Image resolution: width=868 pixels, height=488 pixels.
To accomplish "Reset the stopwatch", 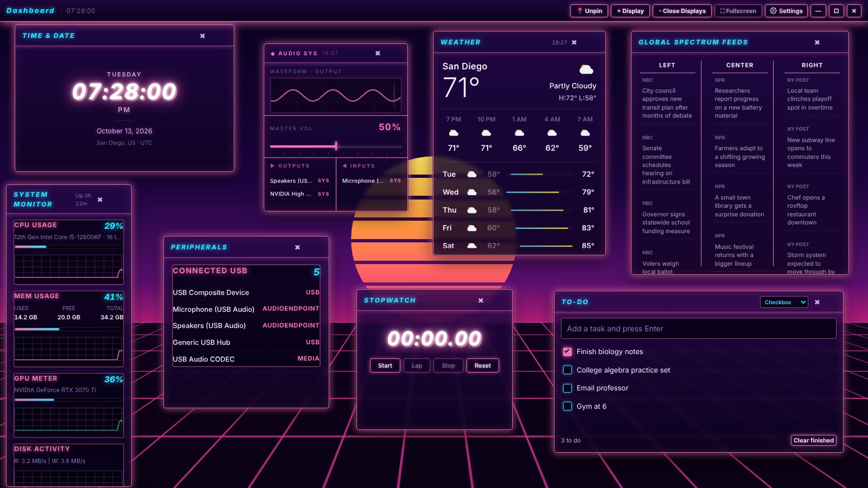I will click(482, 365).
